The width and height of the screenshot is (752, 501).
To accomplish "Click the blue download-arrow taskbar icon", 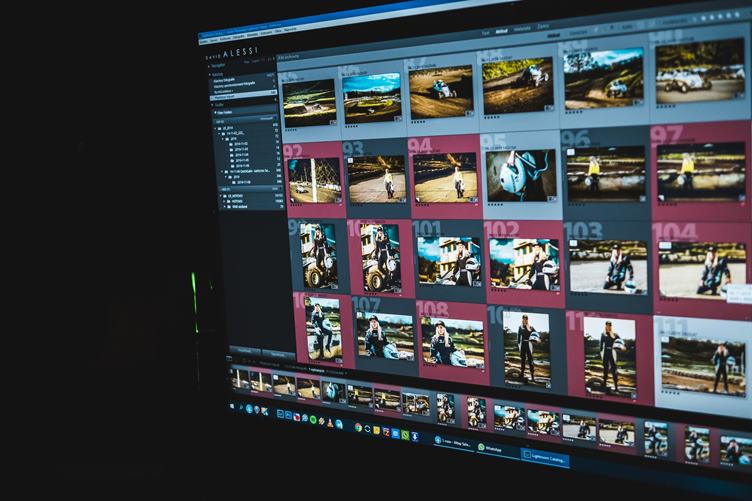I will tap(415, 436).
